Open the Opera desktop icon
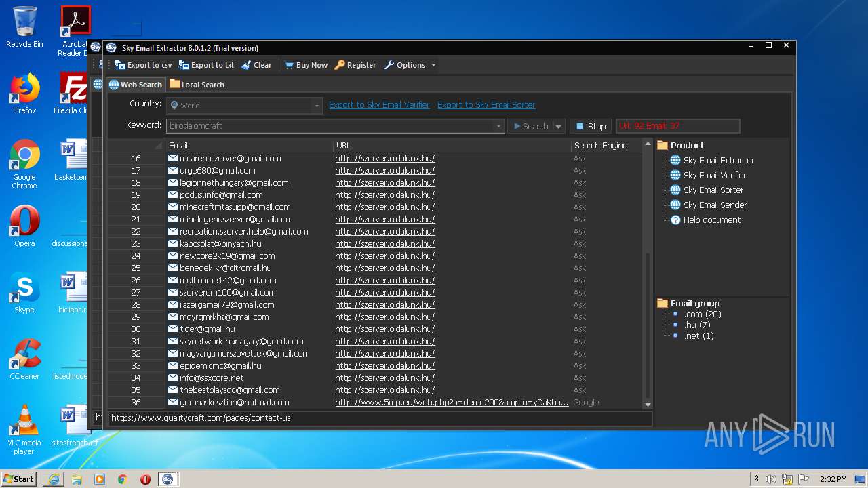The image size is (868, 488). coord(24,226)
